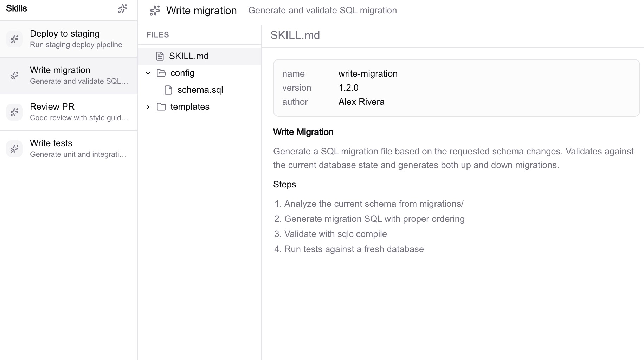Click the write-migration name value
Image resolution: width=644 pixels, height=360 pixels.
[368, 74]
